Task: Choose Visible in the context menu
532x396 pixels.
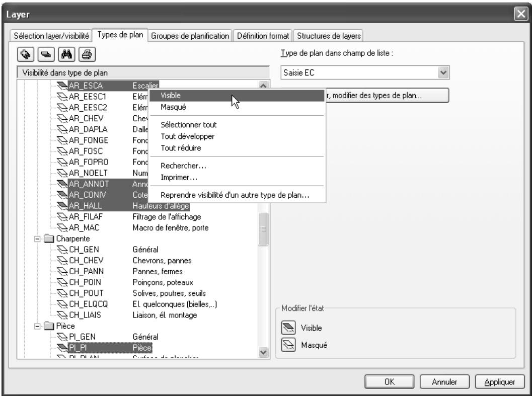Action: coord(237,96)
